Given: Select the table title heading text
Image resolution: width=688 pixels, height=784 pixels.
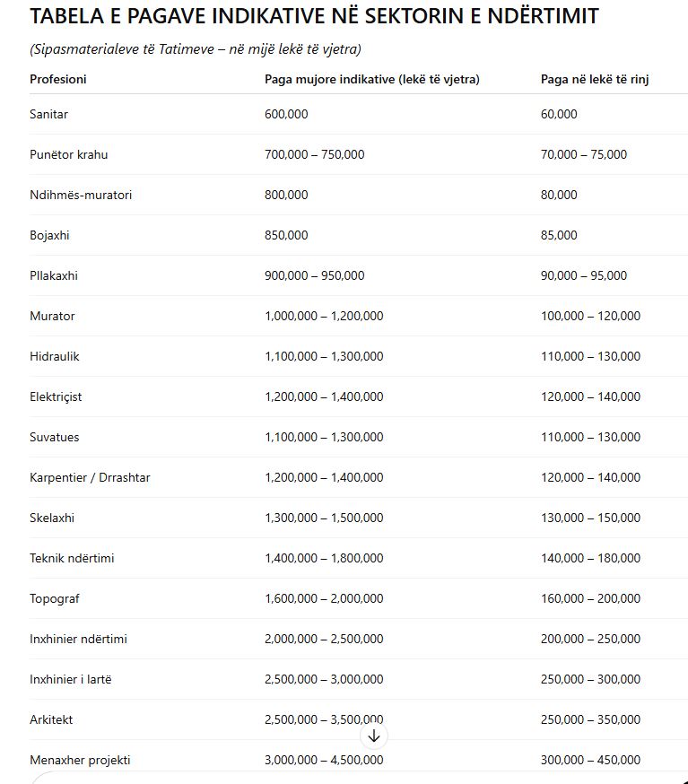Looking at the screenshot, I should pyautogui.click(x=314, y=16).
